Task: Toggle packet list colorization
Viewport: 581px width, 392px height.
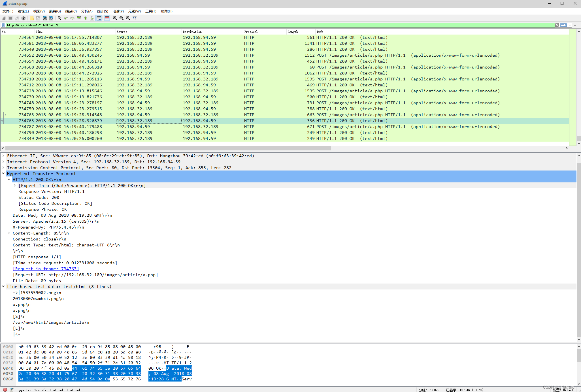Action: pos(107,18)
